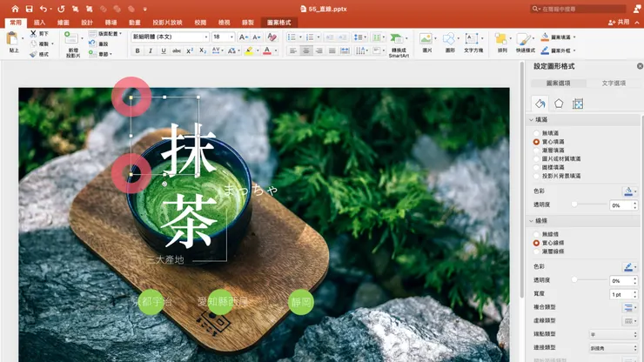Switch to 圖案選項 (shape options) pane tab
The image size is (644, 362).
[x=558, y=83]
